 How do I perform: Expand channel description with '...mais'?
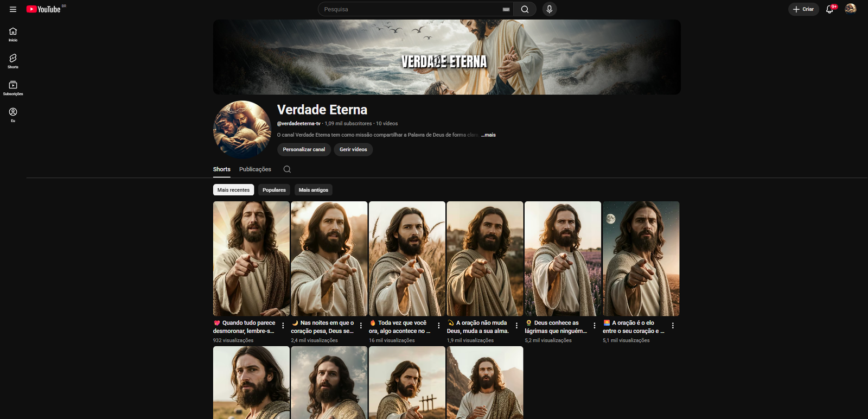coord(489,135)
